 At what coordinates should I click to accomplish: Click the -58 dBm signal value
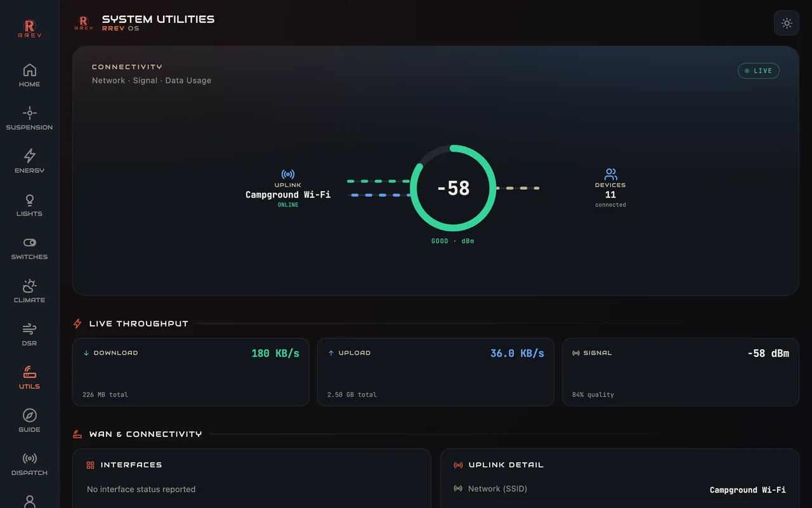tap(768, 353)
